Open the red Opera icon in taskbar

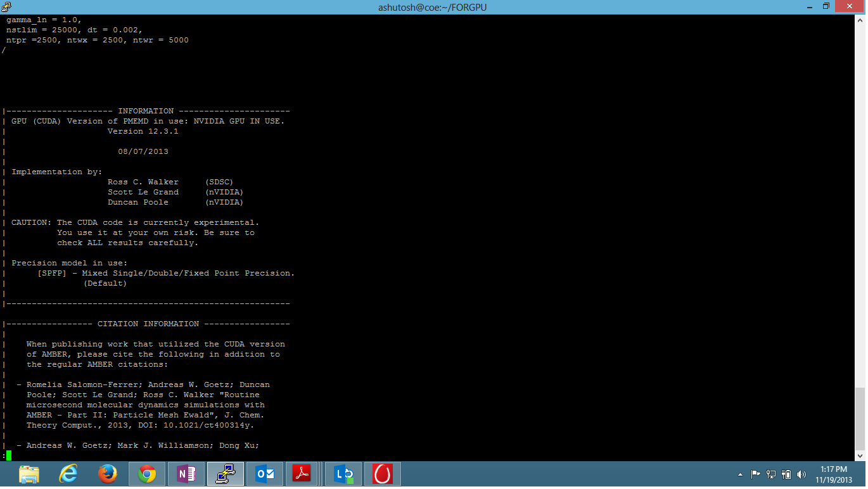(x=383, y=474)
